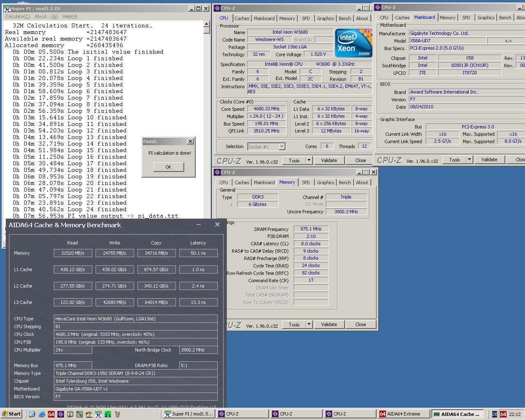Click OK in the Finish dialog

coord(168,167)
